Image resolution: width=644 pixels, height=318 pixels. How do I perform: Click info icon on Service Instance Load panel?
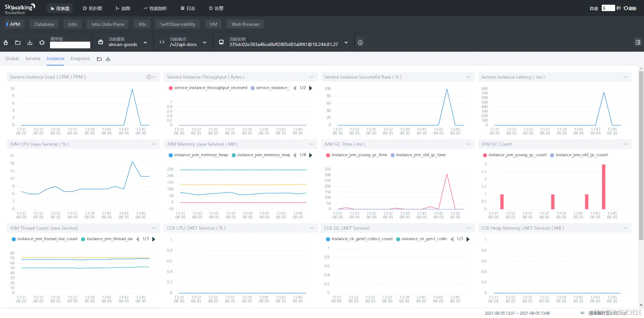pyautogui.click(x=149, y=77)
